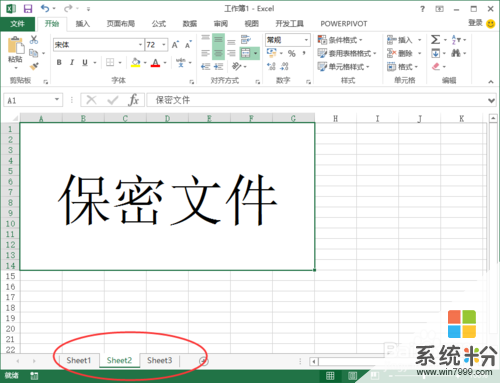500x383 pixels.
Task: Click the Fill down icon
Action: coord(436,53)
